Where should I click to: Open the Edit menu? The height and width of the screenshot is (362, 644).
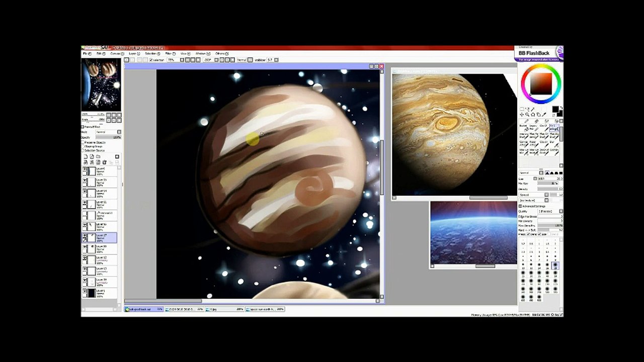pos(102,53)
